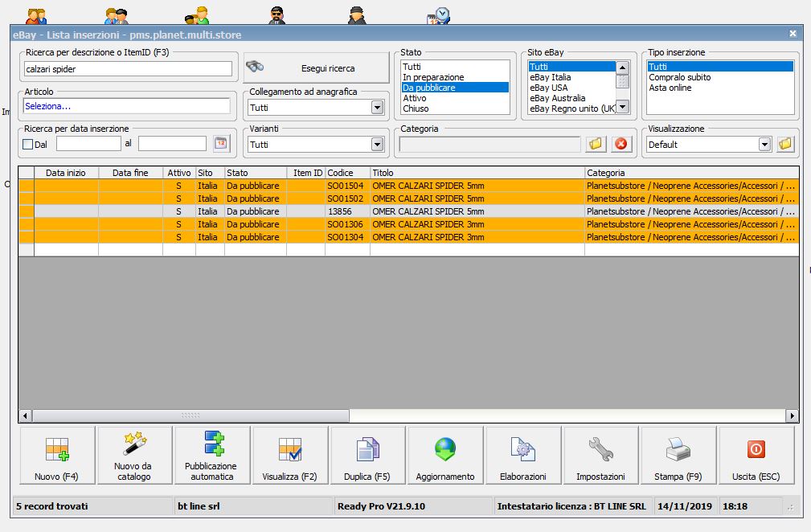Click the calendar-clock icon in background toolbar
Screen dimensions: 811x532
tap(439, 15)
